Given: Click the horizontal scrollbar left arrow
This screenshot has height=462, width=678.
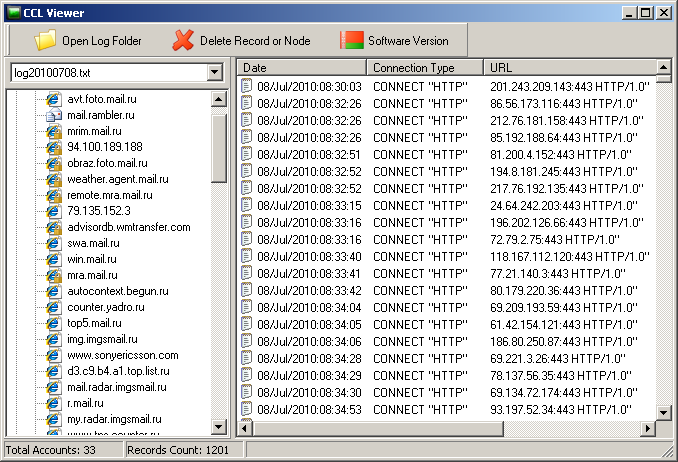Looking at the screenshot, I should [x=245, y=428].
